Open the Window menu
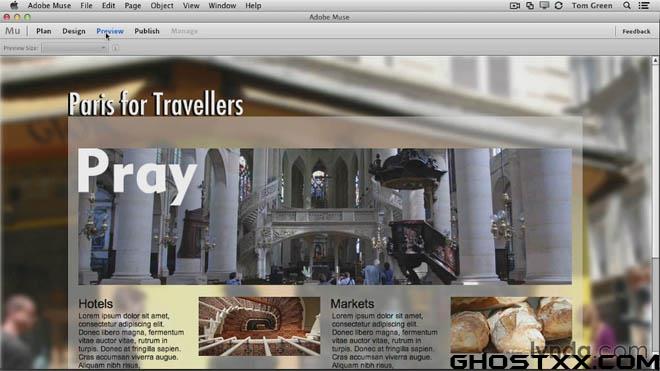The height and width of the screenshot is (371, 660). (x=222, y=5)
